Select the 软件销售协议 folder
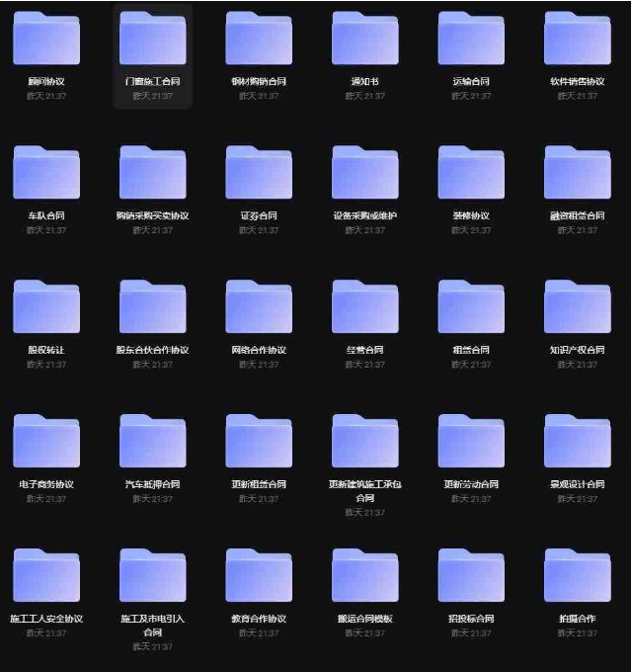632x672 pixels. (x=578, y=40)
